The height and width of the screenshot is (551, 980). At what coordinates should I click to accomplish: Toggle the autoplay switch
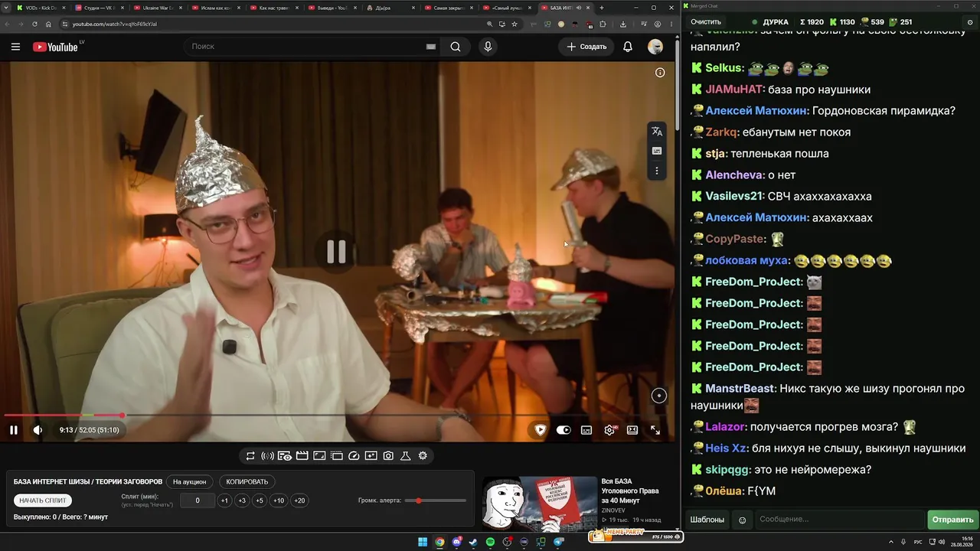[x=563, y=430]
